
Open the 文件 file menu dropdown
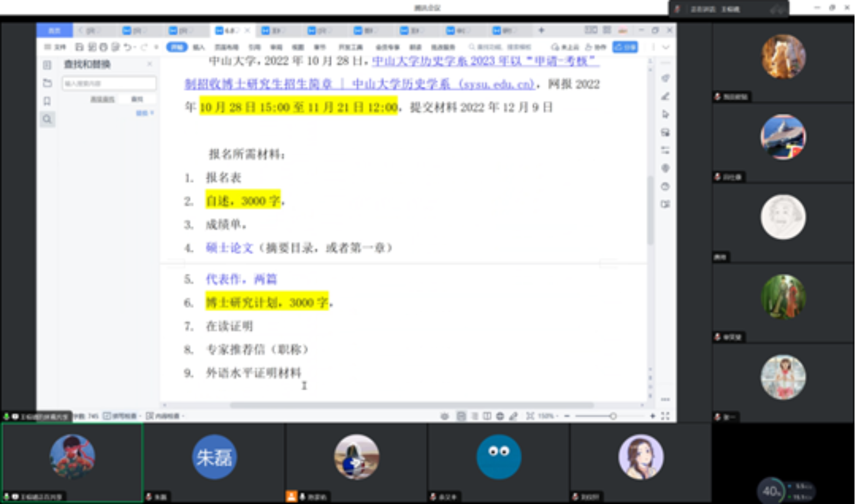tap(56, 47)
